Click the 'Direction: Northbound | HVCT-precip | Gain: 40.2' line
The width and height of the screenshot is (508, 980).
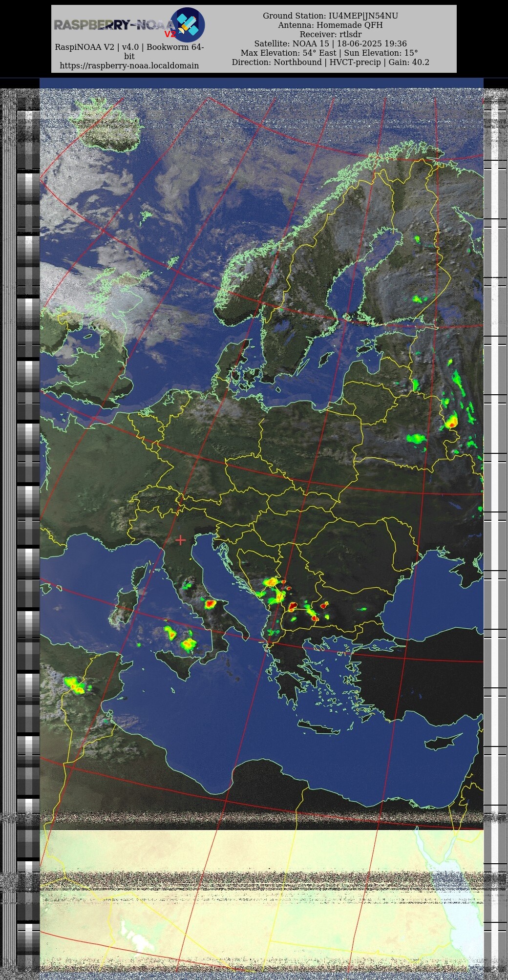pos(331,62)
